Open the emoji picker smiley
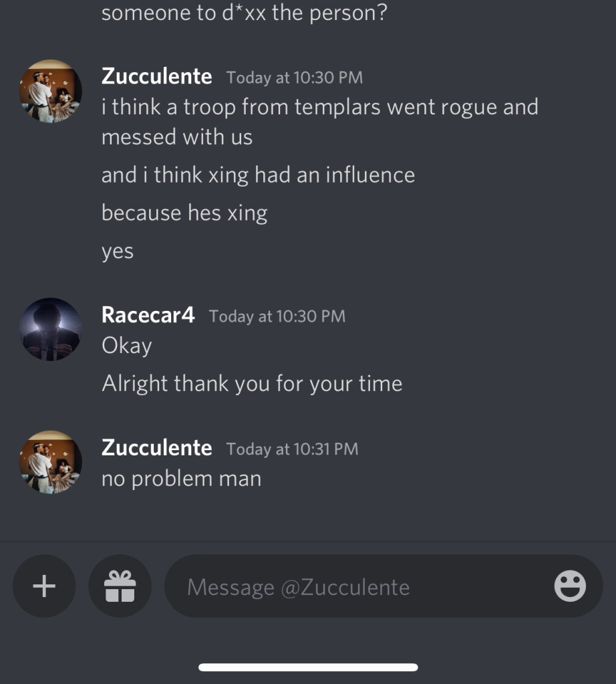Screen dimensions: 616x684 pyautogui.click(x=570, y=586)
